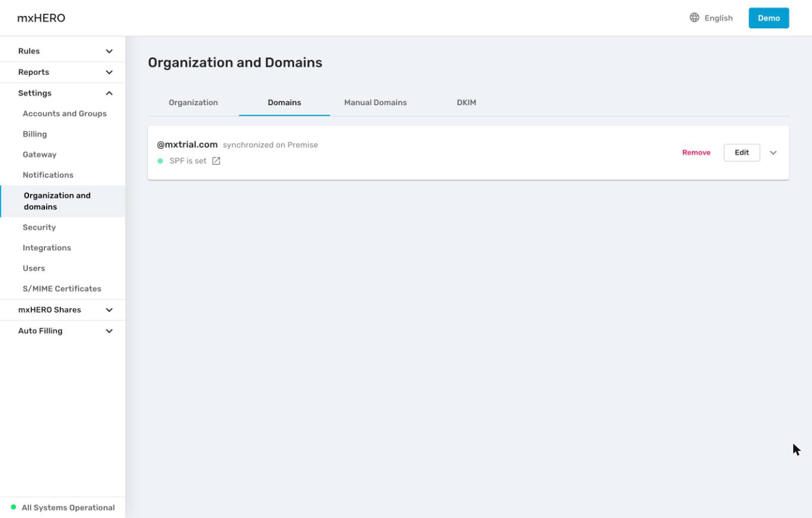
Task: Open Accounts and Groups settings
Action: click(x=65, y=114)
